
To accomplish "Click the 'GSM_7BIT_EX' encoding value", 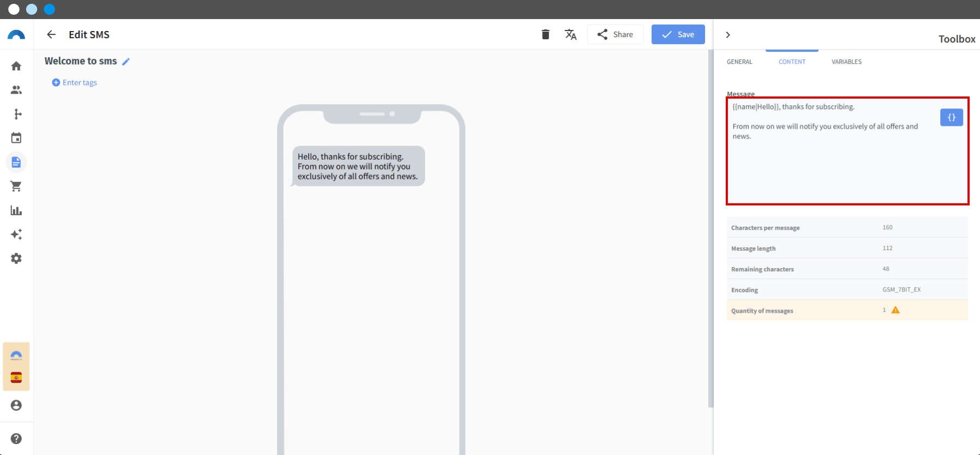I will coord(902,289).
